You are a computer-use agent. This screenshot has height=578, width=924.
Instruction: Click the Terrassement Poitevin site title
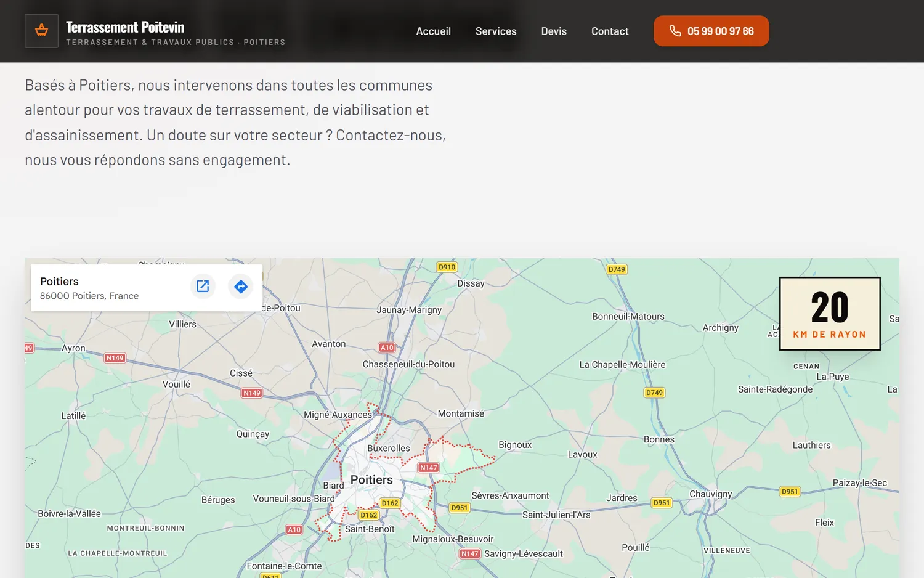[125, 27]
